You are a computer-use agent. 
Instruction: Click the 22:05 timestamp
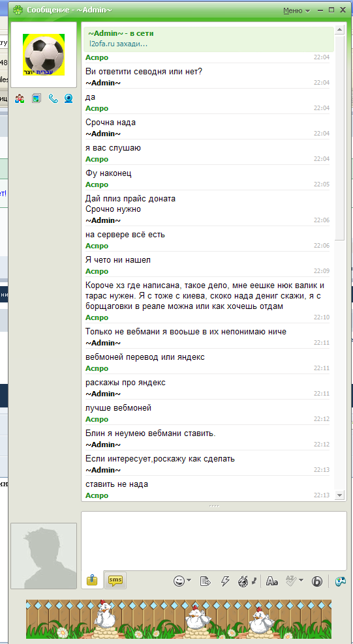(322, 184)
